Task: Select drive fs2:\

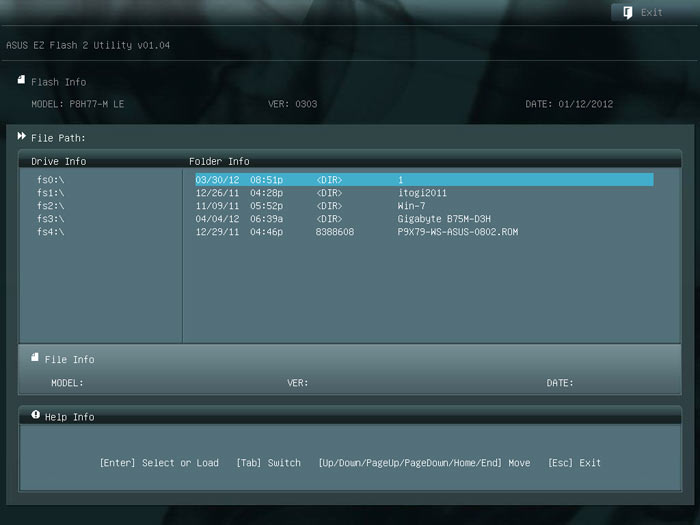Action: click(50, 206)
